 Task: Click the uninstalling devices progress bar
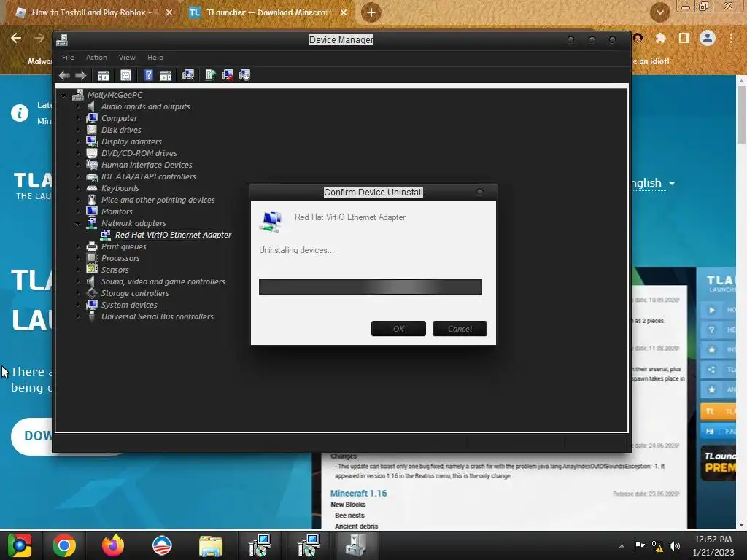pyautogui.click(x=371, y=287)
